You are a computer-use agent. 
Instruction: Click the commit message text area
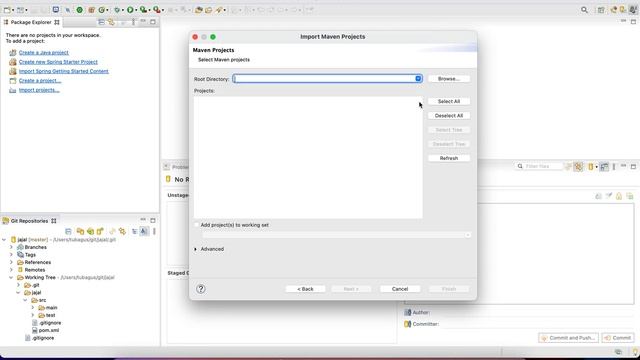tap(519, 254)
